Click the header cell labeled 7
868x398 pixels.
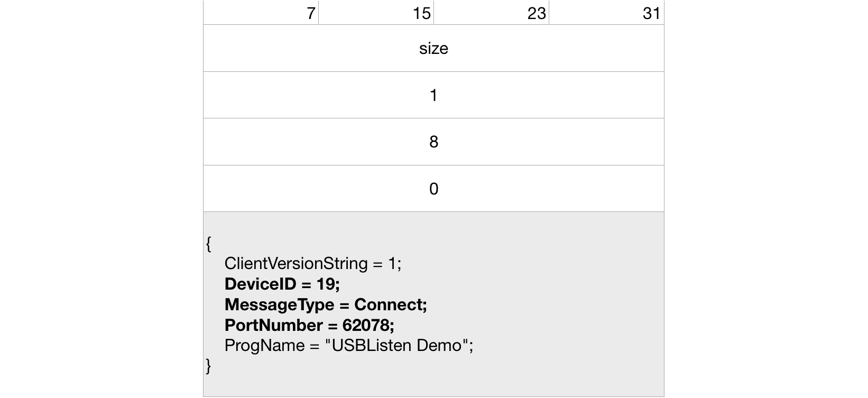click(261, 13)
